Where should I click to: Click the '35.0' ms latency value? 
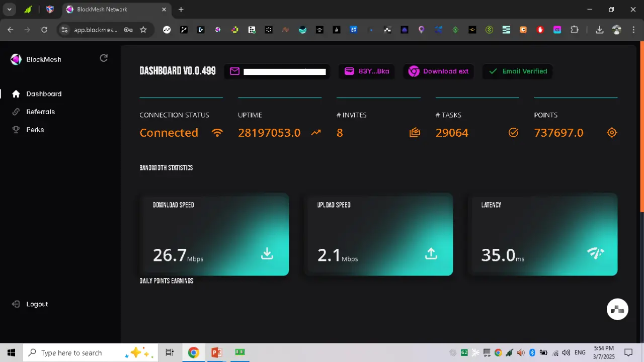[498, 255]
